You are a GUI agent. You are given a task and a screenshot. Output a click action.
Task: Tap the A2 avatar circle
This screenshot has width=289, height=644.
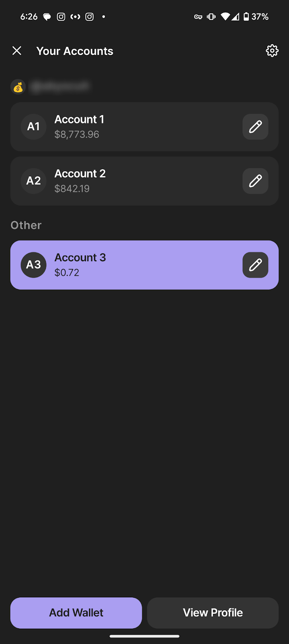[x=33, y=181]
